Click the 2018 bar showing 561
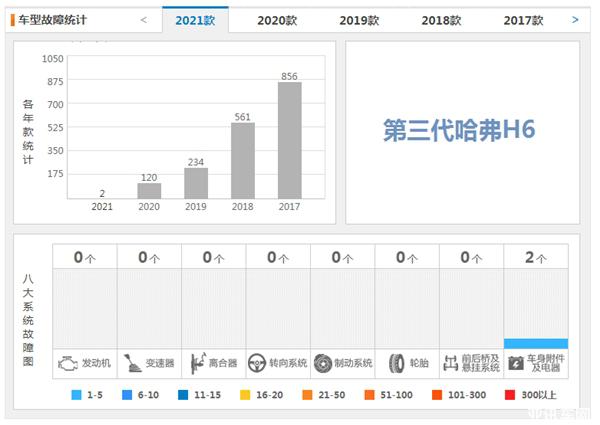600x425 pixels. point(243,160)
